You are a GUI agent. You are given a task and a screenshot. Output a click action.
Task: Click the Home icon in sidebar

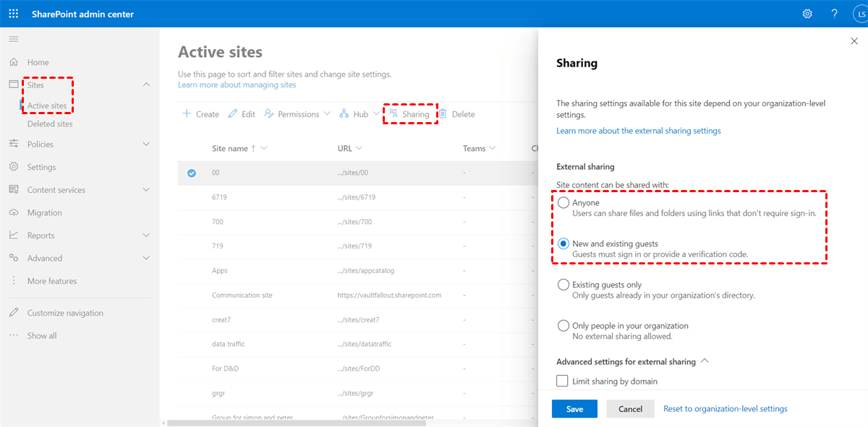(14, 62)
